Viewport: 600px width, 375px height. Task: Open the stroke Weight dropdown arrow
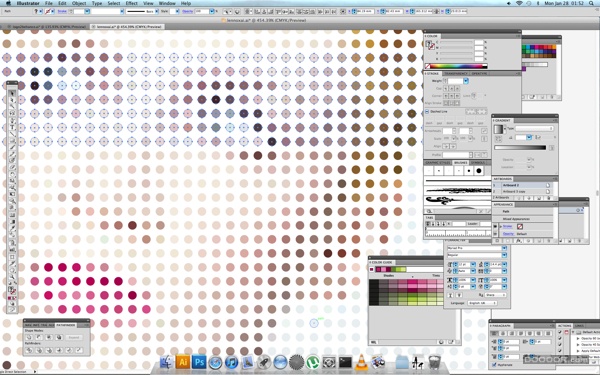click(x=466, y=81)
